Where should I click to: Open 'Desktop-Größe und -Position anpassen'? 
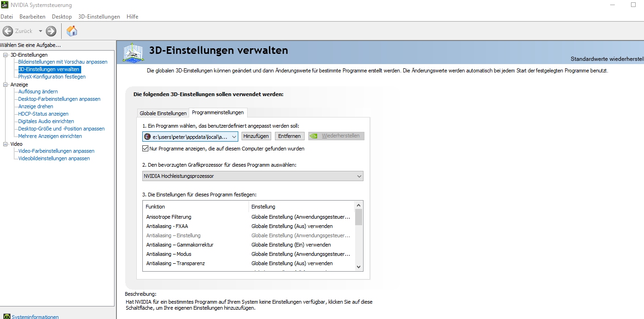coord(61,129)
